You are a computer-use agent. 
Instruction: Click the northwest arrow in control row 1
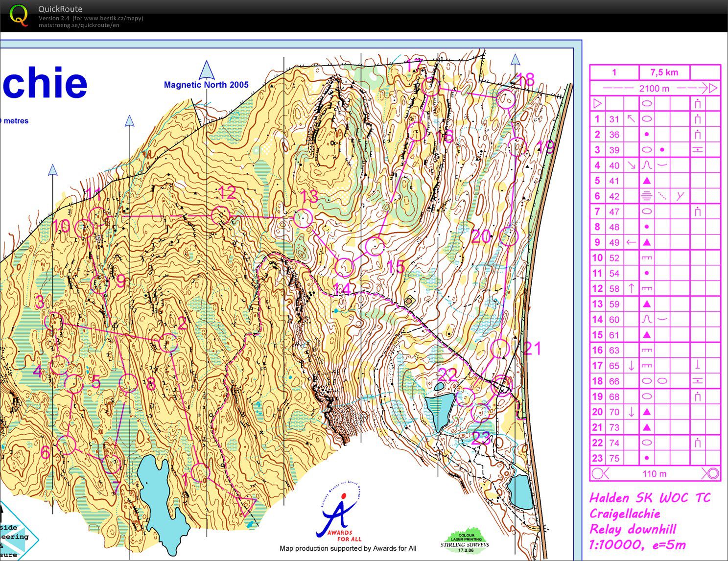[x=631, y=118]
